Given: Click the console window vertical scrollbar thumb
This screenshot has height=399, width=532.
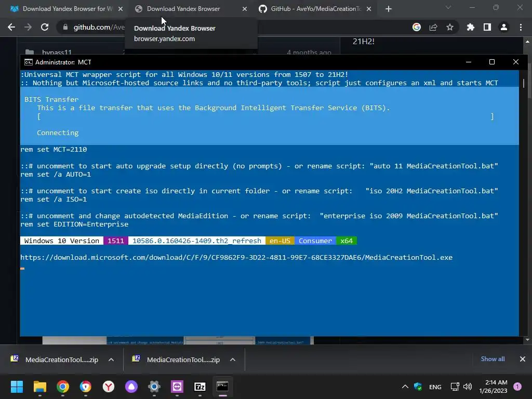Looking at the screenshot, I should (x=524, y=84).
